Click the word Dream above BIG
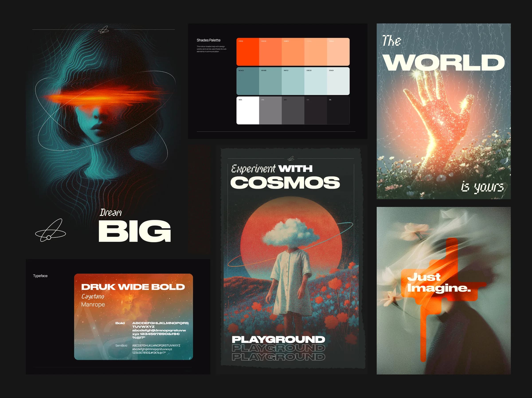 111,212
